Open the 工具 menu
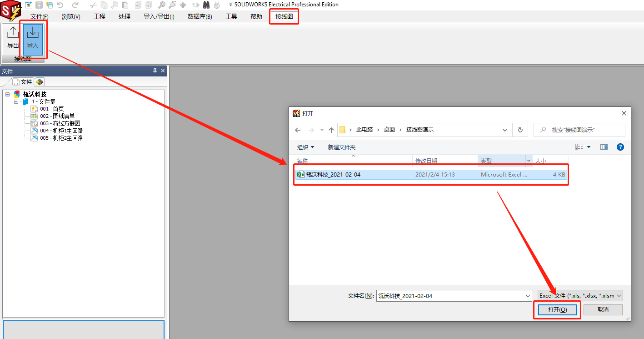The image size is (644, 339). [231, 16]
